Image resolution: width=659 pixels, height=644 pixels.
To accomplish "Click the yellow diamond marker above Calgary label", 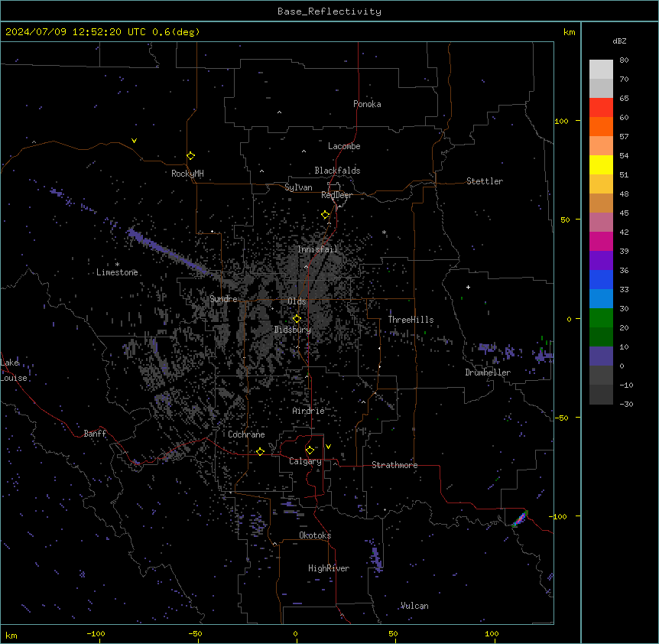I will click(310, 450).
